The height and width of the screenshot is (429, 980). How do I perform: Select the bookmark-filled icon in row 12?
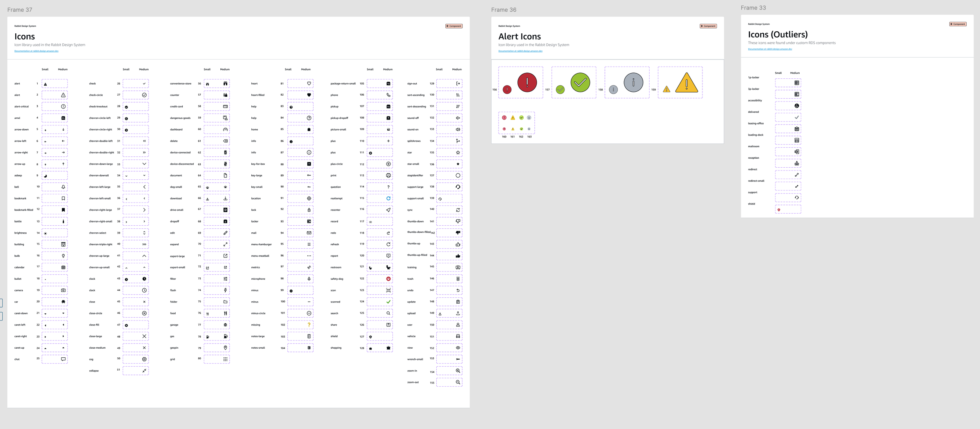(x=63, y=210)
